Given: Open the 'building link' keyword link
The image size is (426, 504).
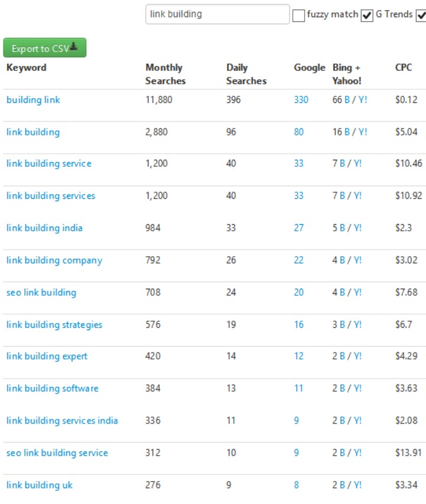Looking at the screenshot, I should point(33,100).
